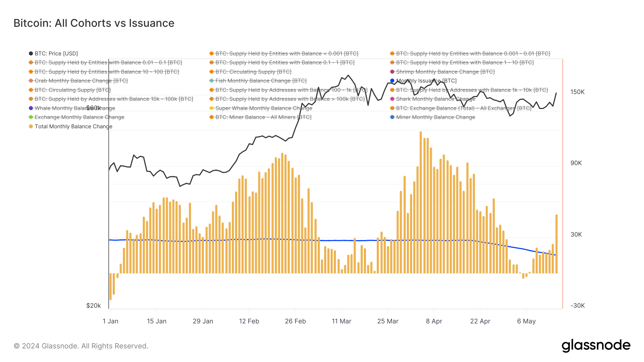Click the glassnode logo
The height and width of the screenshot is (362, 644).
click(596, 346)
